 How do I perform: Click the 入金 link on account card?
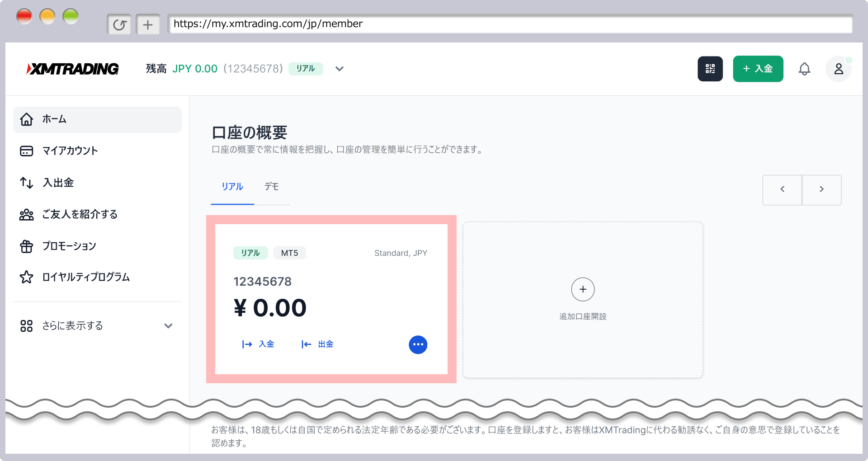259,344
